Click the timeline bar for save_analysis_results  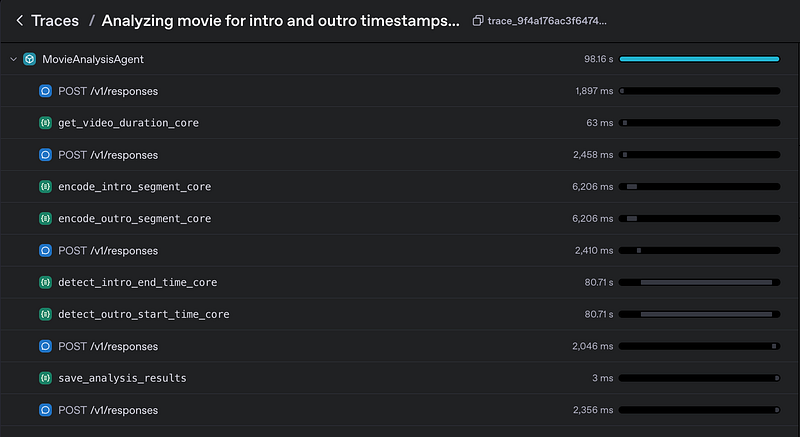[x=699, y=378]
